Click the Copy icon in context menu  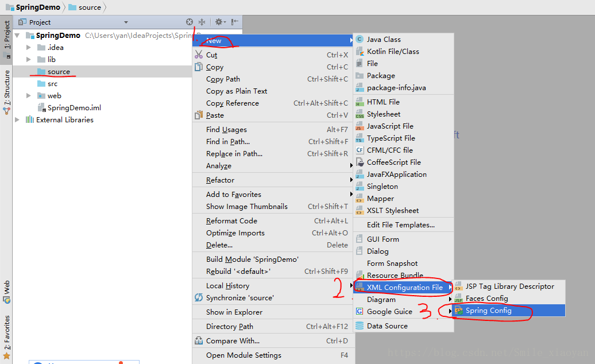pyautogui.click(x=199, y=67)
